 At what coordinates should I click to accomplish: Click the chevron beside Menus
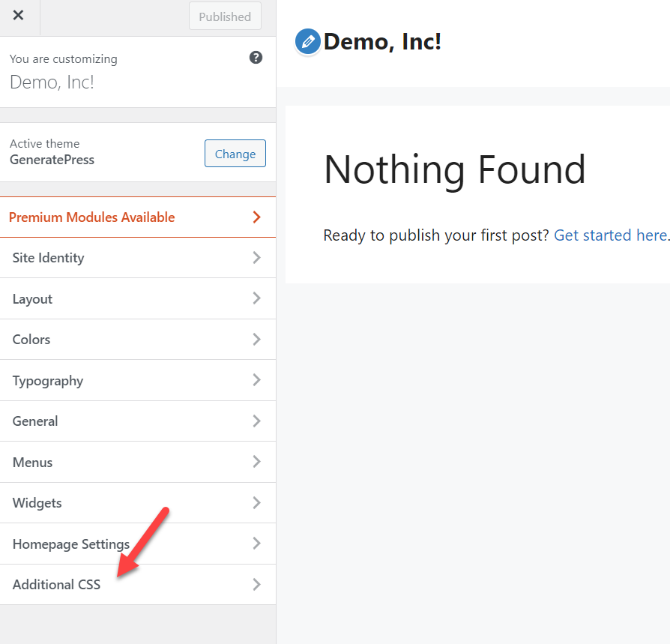(x=256, y=462)
